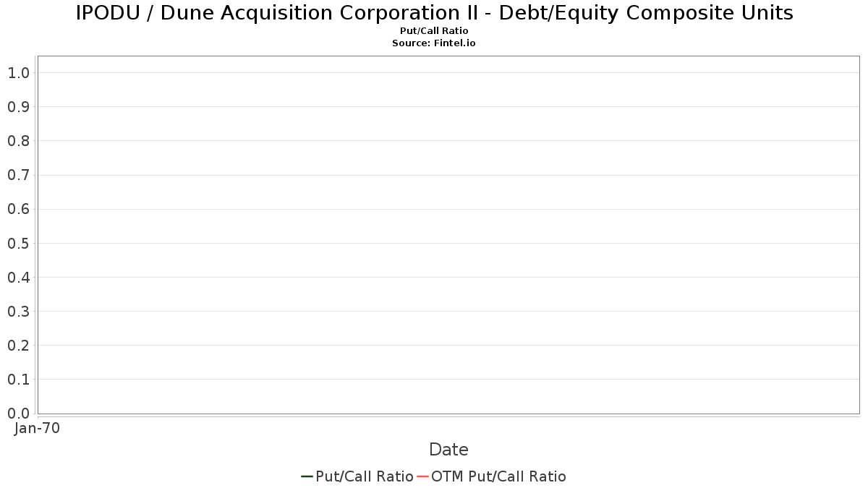This screenshot has width=868, height=488.
Task: Click the 0.1 y-axis tick label
Action: (18, 380)
